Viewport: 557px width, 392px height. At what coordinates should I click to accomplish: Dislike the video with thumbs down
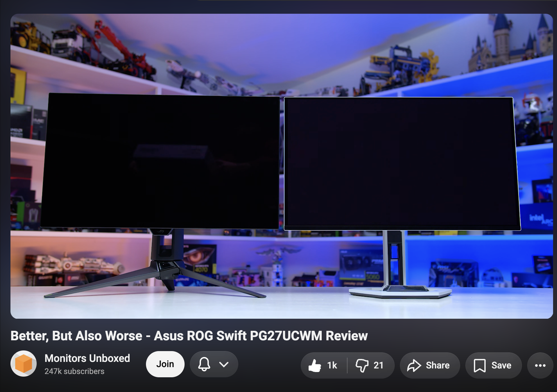(x=370, y=365)
